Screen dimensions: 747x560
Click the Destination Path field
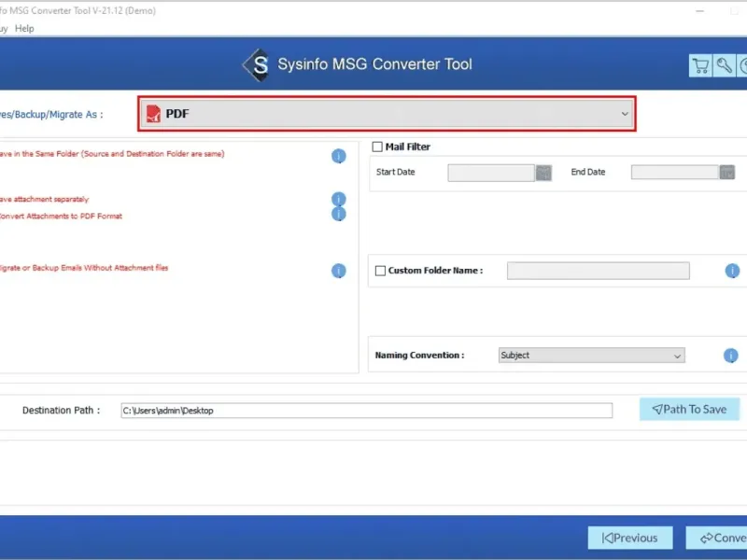point(366,411)
